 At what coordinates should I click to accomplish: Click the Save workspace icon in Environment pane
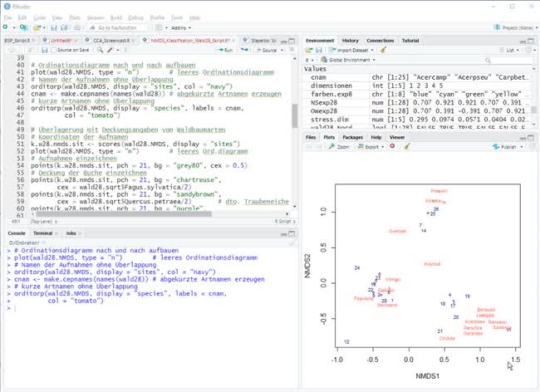319,51
